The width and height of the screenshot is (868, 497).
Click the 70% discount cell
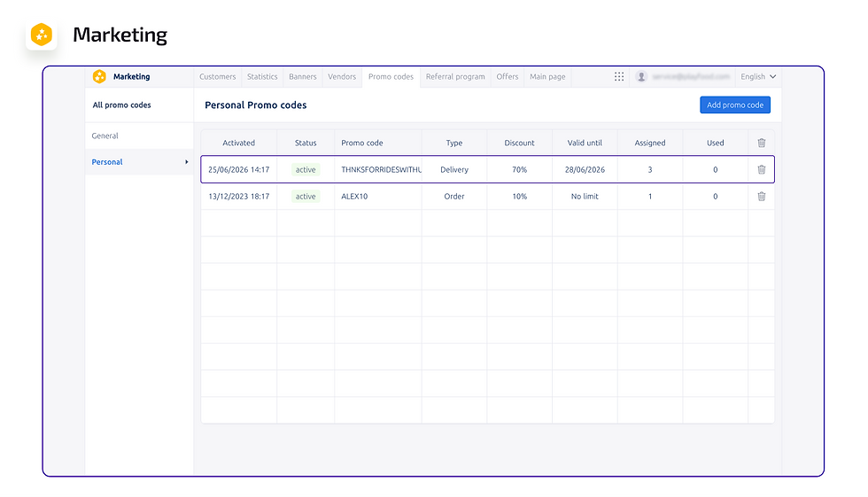(519, 169)
